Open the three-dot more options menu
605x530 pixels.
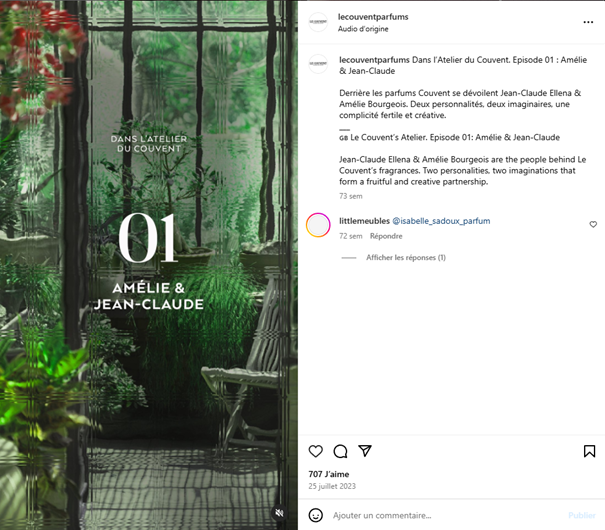click(588, 22)
